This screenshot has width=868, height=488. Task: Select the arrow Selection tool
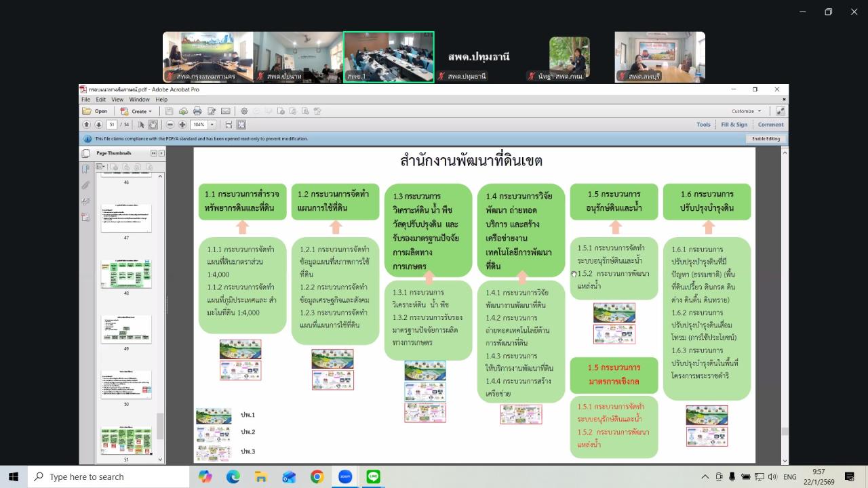142,124
